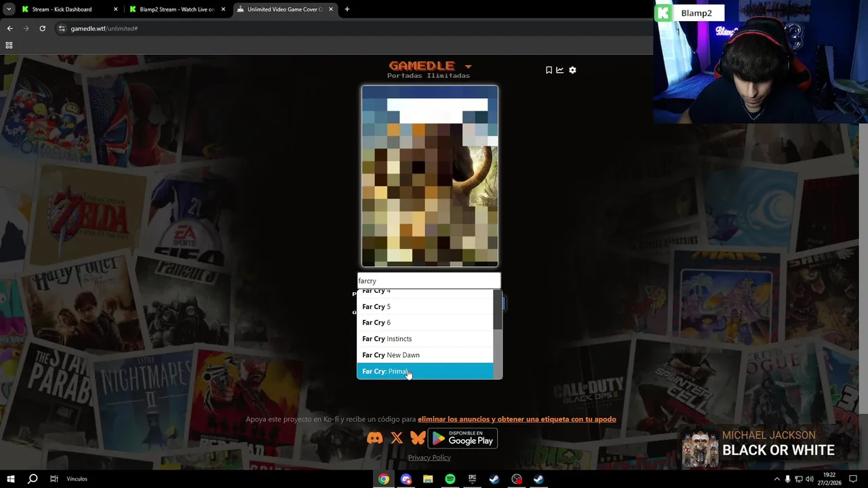This screenshot has height=488, width=868.
Task: Select the Unlimited Video Game Cover tab
Action: 285,9
